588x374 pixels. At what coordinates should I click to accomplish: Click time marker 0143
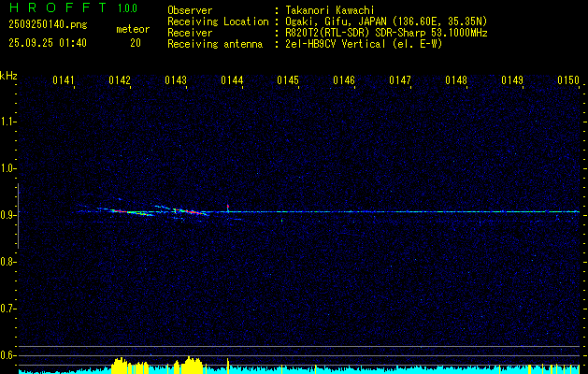tap(176, 80)
